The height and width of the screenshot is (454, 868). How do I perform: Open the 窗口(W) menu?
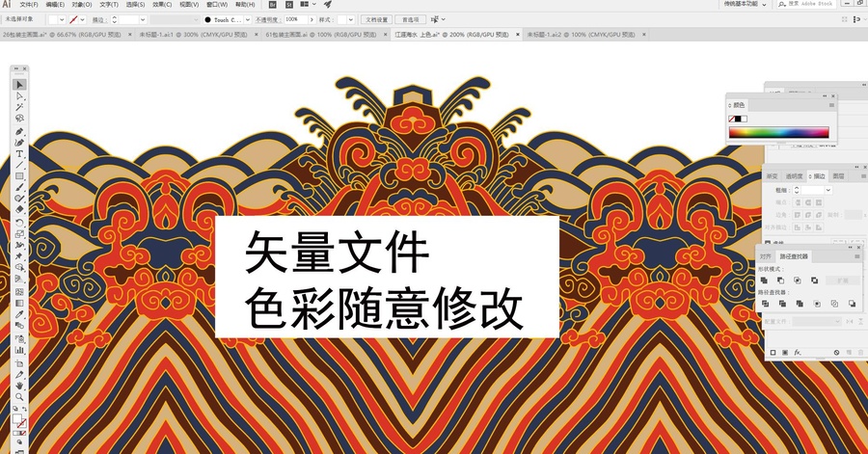pyautogui.click(x=216, y=5)
